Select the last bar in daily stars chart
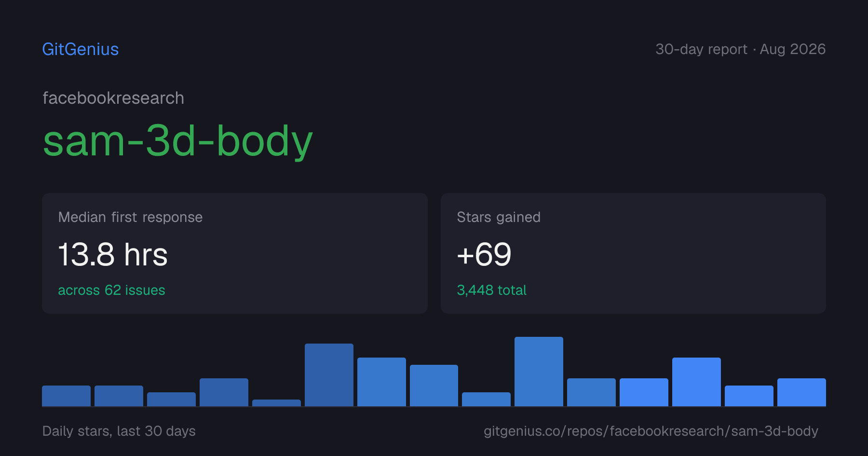The height and width of the screenshot is (456, 868). (801, 392)
